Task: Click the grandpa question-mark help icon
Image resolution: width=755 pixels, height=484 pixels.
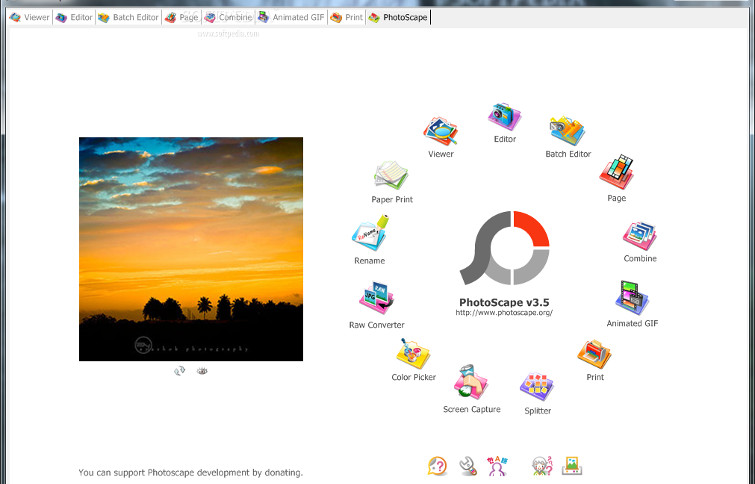Action: [542, 466]
